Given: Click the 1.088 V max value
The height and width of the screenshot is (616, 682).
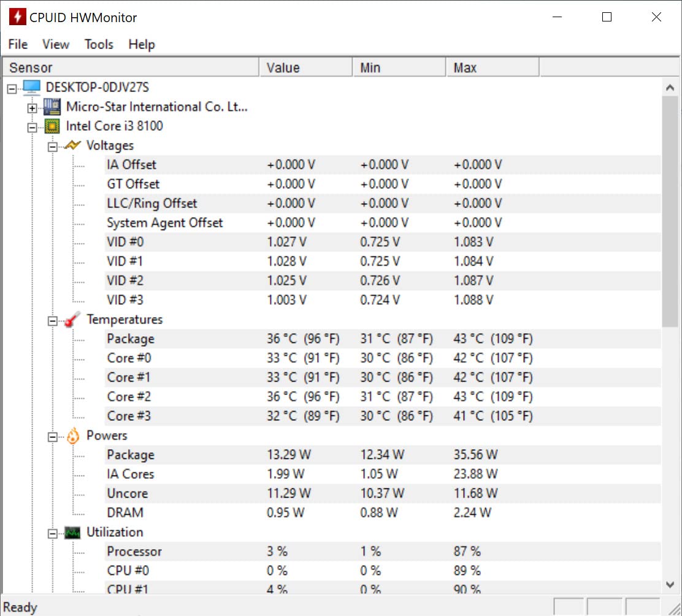Looking at the screenshot, I should [x=473, y=300].
